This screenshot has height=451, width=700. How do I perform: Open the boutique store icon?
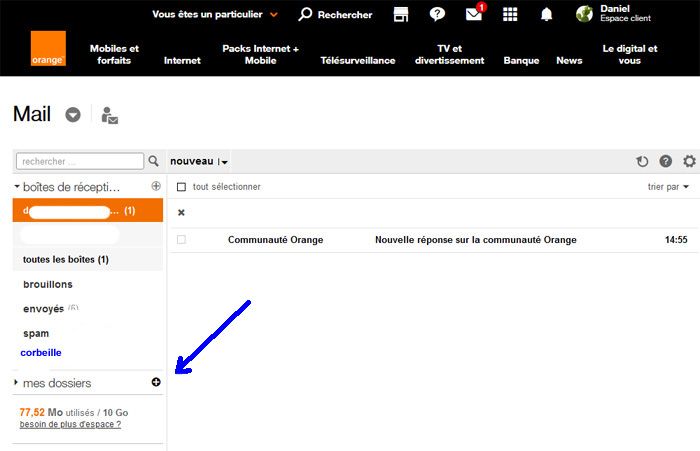pyautogui.click(x=400, y=14)
